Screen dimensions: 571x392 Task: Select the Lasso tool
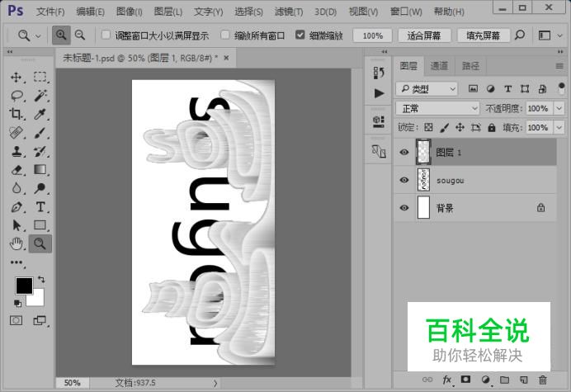[x=17, y=96]
